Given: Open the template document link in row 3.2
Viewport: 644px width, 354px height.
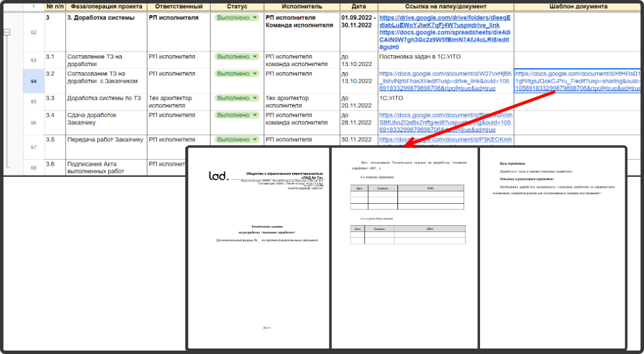Looking at the screenshot, I should (x=578, y=80).
